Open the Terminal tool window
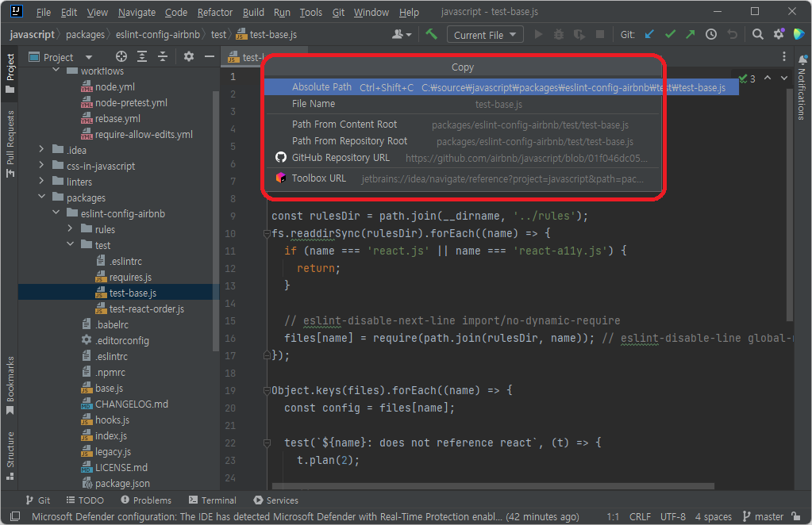This screenshot has height=525, width=812. tap(212, 500)
